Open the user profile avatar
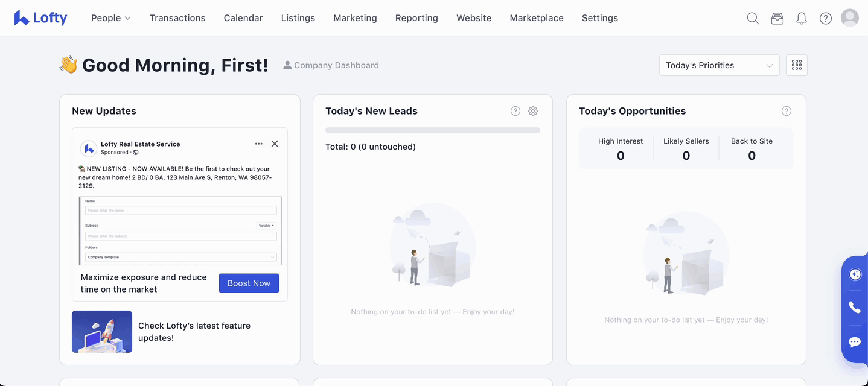Image resolution: width=868 pixels, height=386 pixels. (x=849, y=18)
